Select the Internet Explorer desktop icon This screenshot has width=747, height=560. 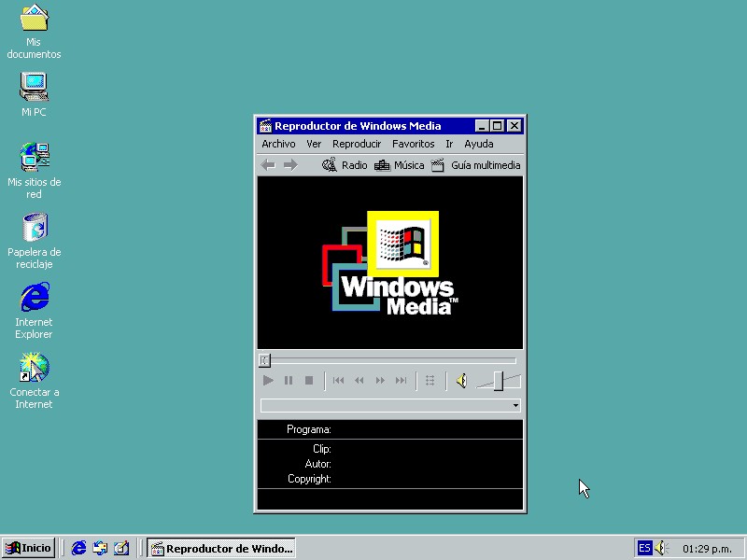(x=34, y=311)
